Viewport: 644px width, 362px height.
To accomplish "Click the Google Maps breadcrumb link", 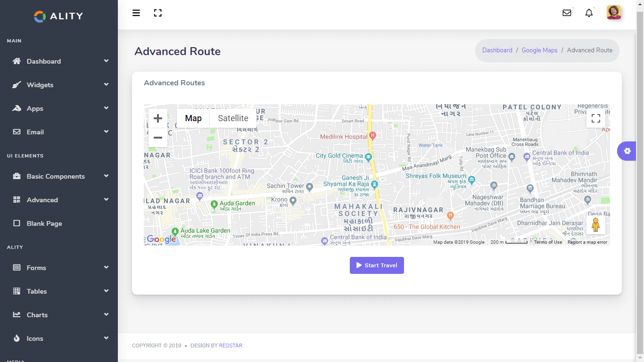I will pyautogui.click(x=539, y=50).
